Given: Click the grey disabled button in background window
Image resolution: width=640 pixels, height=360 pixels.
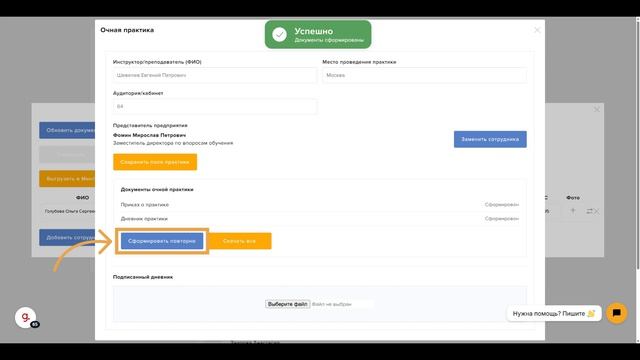Looking at the screenshot, I should tap(67, 155).
